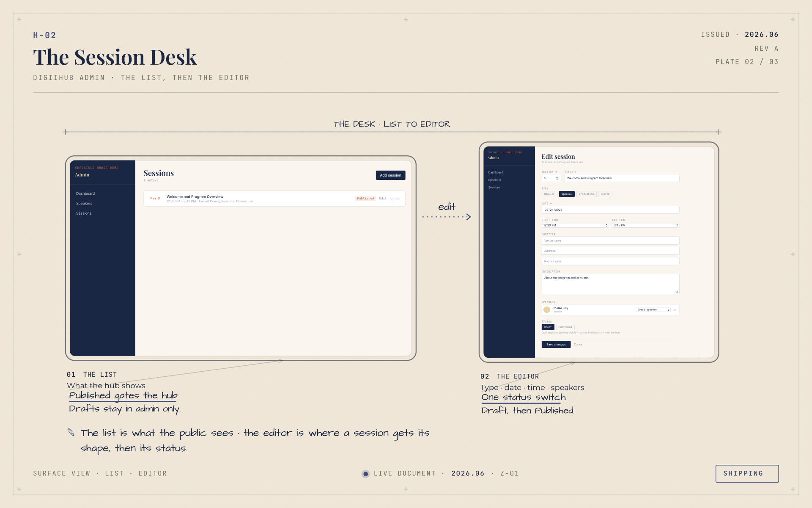Viewport: 812px width, 508px height.
Task: Click the 'REV A' header label
Action: pyautogui.click(x=766, y=49)
